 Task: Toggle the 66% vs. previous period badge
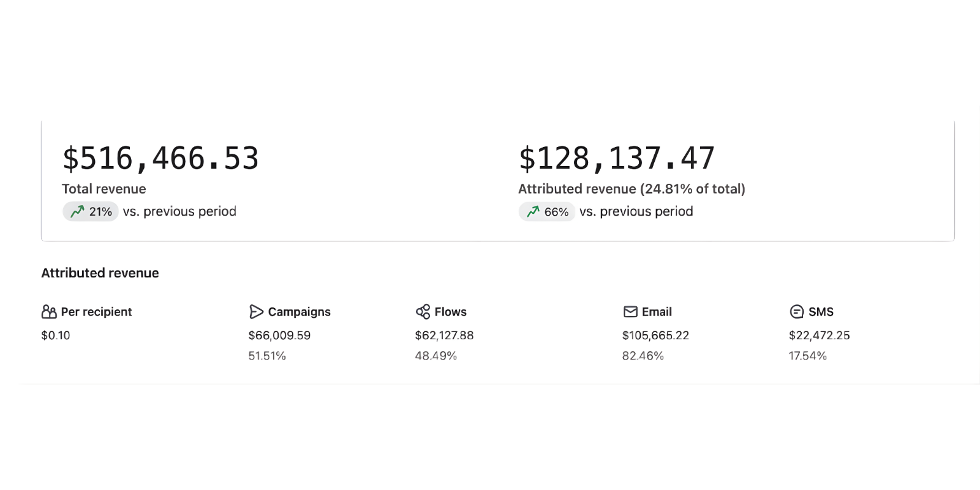tap(546, 211)
